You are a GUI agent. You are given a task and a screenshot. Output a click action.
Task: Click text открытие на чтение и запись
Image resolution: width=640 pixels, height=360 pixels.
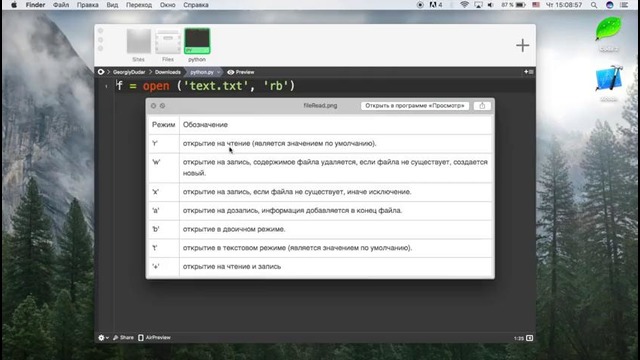click(232, 267)
